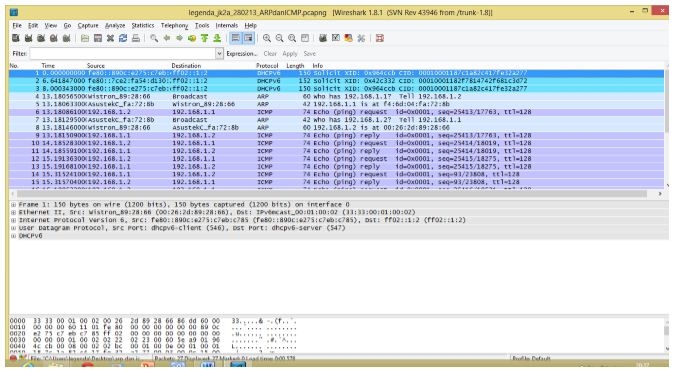Image resolution: width=679 pixels, height=371 pixels.
Task: Open the Internals menu
Action: click(x=226, y=26)
